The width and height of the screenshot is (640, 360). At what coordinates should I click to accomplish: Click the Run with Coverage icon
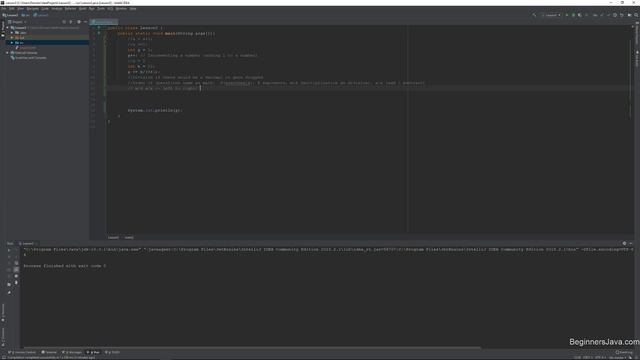tap(580, 15)
